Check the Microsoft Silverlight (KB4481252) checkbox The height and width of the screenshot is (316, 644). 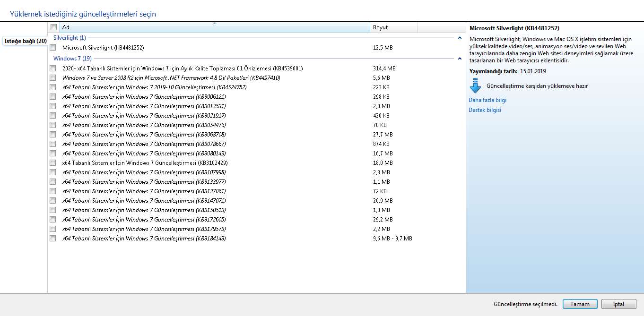pyautogui.click(x=52, y=48)
